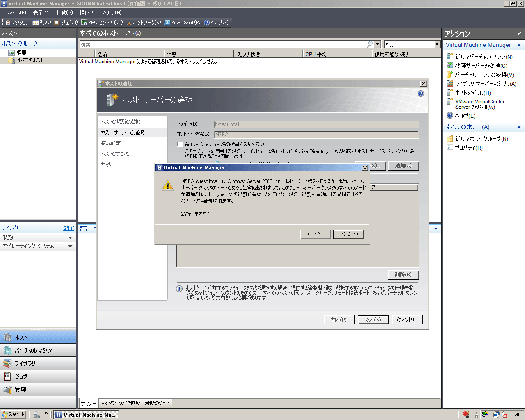This screenshot has height=420, width=525.
Task: Click 物理サーバーの変換 action
Action: click(481, 66)
